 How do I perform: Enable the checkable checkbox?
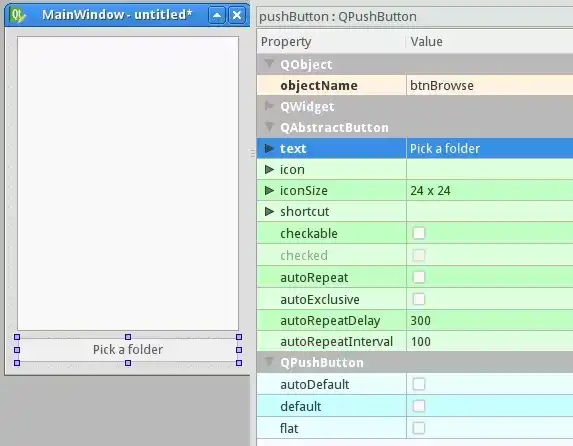pyautogui.click(x=419, y=233)
